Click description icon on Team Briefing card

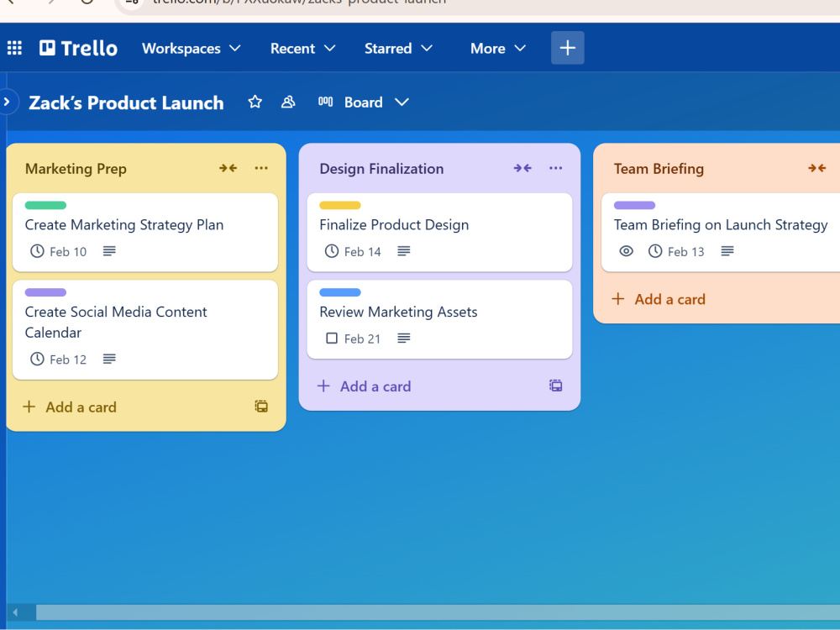click(727, 251)
